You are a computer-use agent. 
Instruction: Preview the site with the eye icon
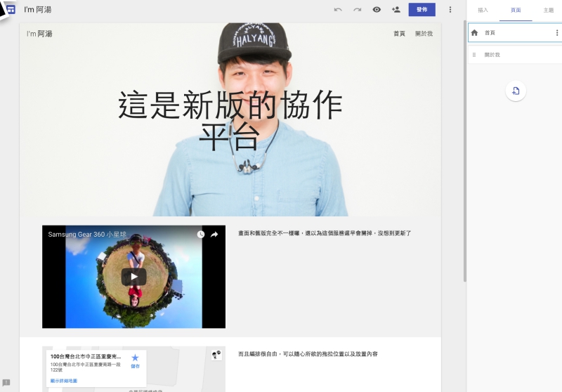pos(377,10)
